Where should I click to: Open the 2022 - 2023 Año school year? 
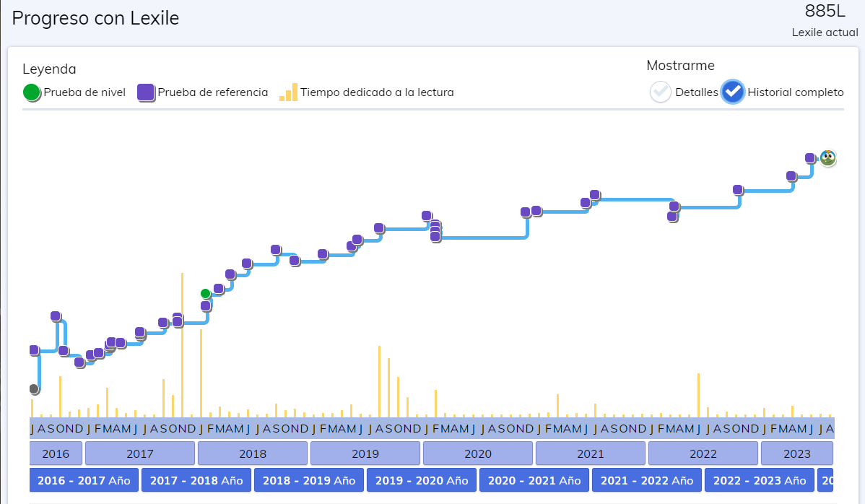759,479
